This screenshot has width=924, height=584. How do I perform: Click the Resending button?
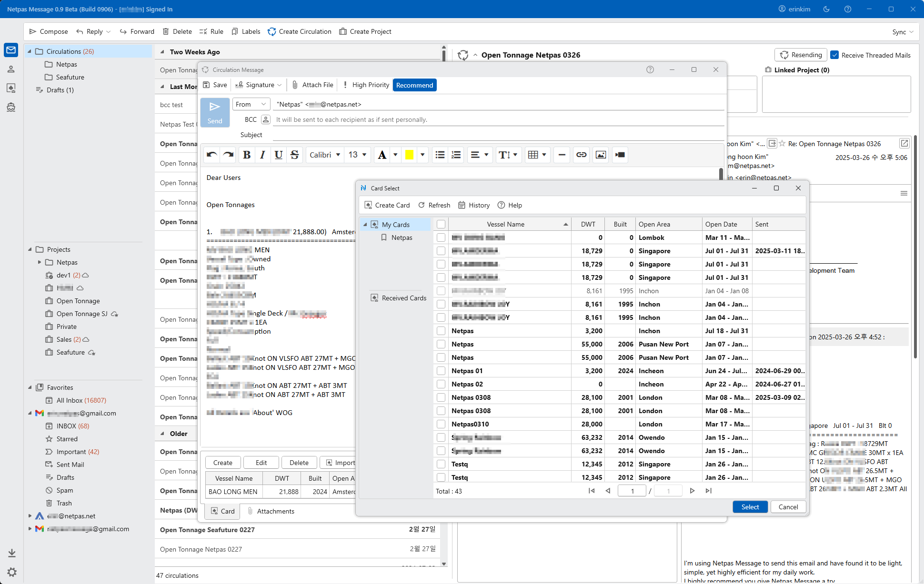click(x=801, y=55)
